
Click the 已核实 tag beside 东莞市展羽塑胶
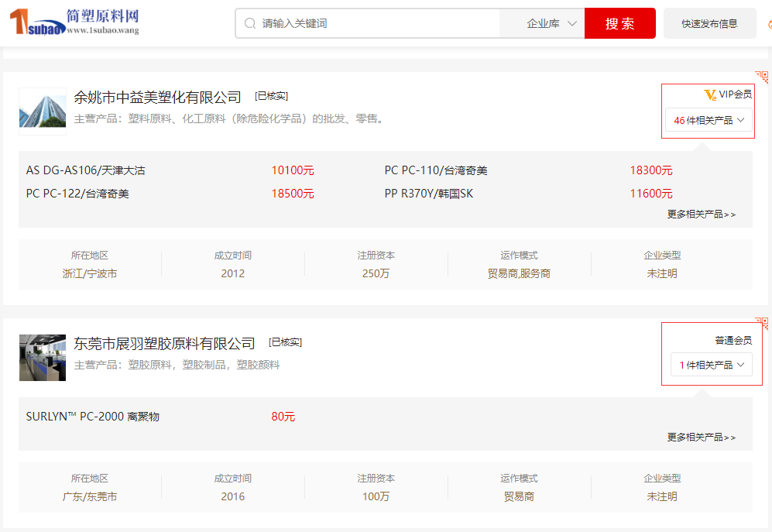click(285, 342)
